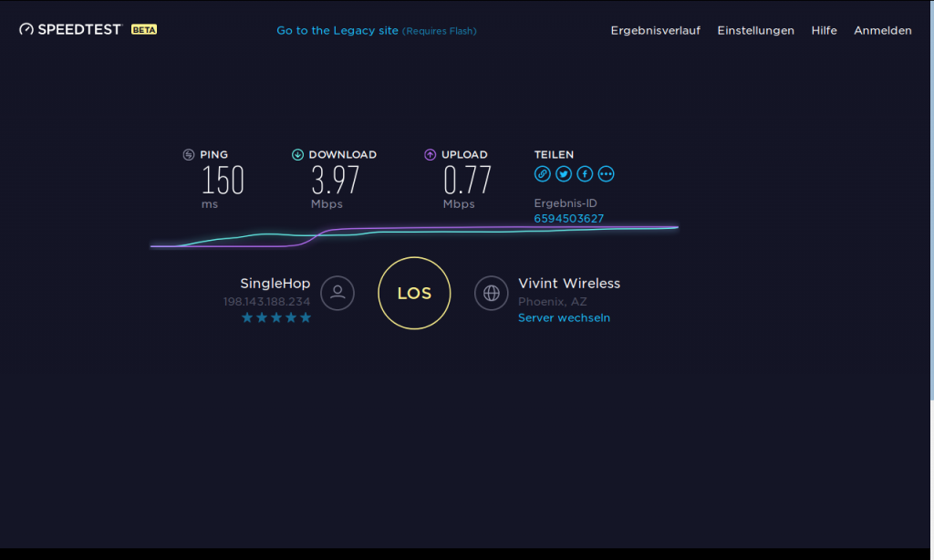Open Einstellungen menu
The image size is (934, 560).
click(x=755, y=30)
